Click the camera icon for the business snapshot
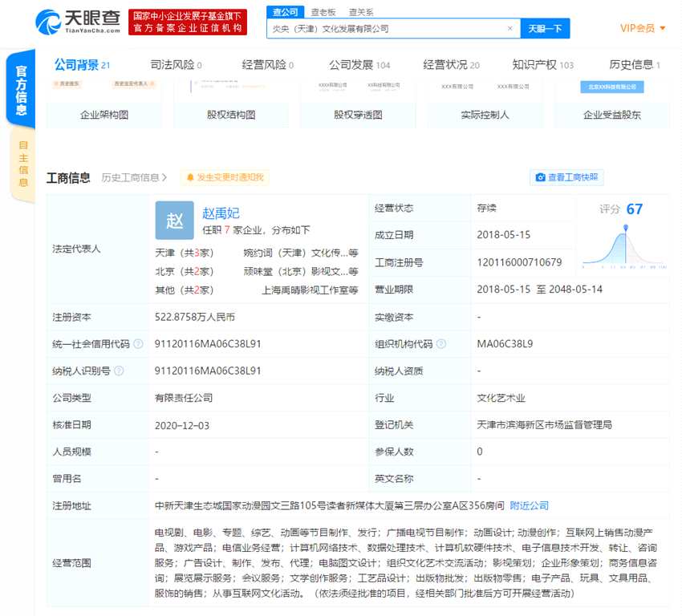This screenshot has width=682, height=616. tap(541, 177)
